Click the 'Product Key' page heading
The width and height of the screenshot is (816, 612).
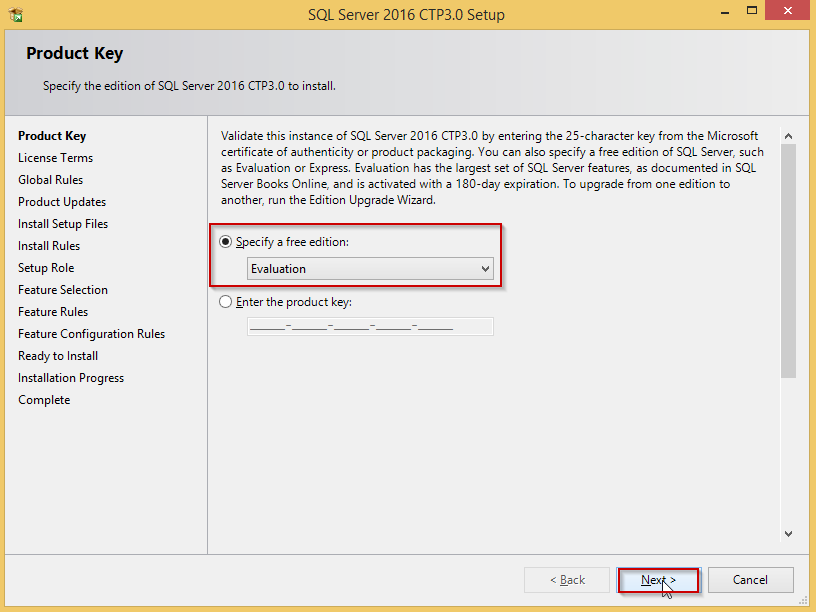point(74,53)
